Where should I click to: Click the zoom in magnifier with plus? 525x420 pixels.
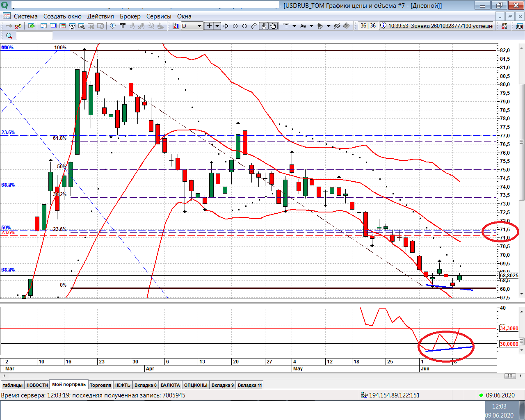tap(235, 26)
